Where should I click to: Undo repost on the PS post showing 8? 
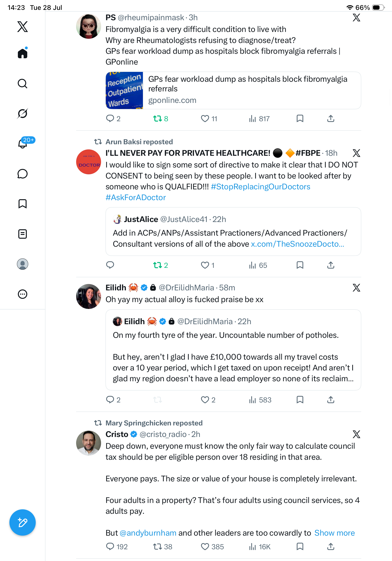(161, 119)
